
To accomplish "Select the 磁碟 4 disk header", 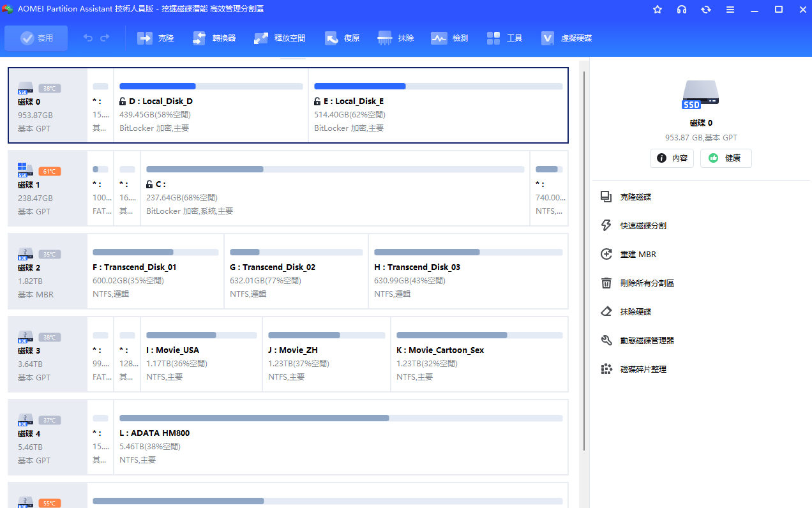I will pyautogui.click(x=48, y=437).
